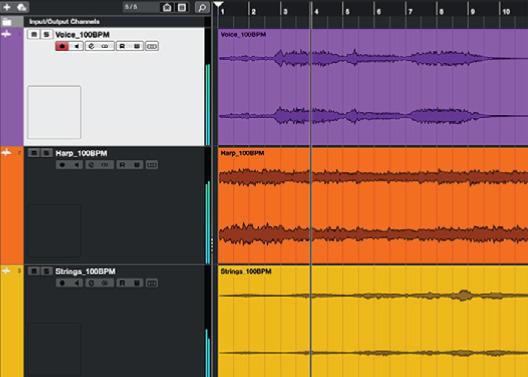This screenshot has height=377, width=528.
Task: Enable Write automation on Strings_100BPM track
Action: 137,283
